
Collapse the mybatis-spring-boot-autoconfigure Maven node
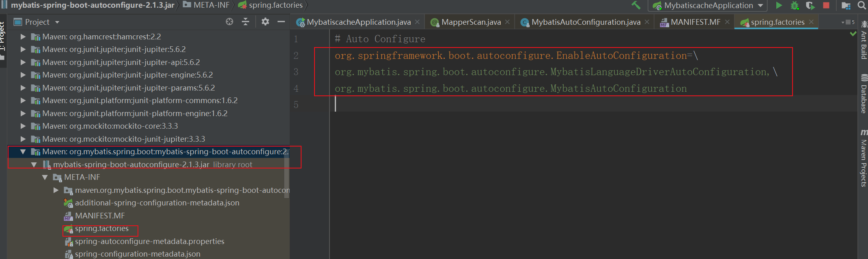click(x=23, y=152)
